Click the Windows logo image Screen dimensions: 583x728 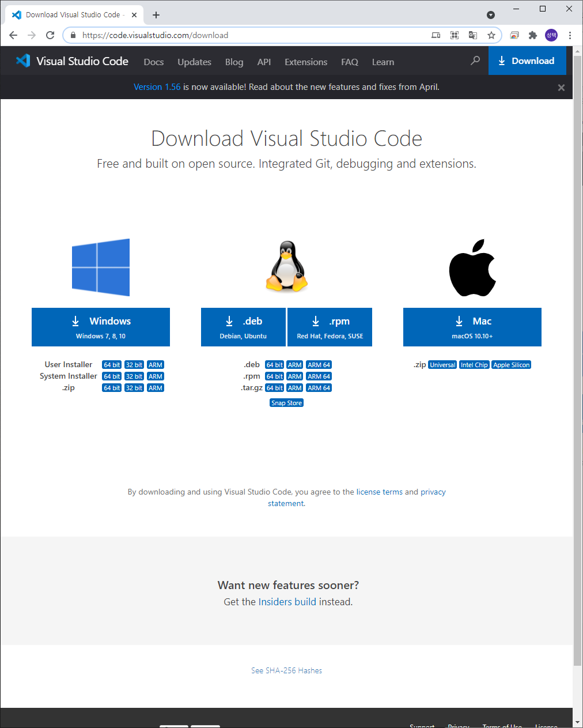pos(101,267)
